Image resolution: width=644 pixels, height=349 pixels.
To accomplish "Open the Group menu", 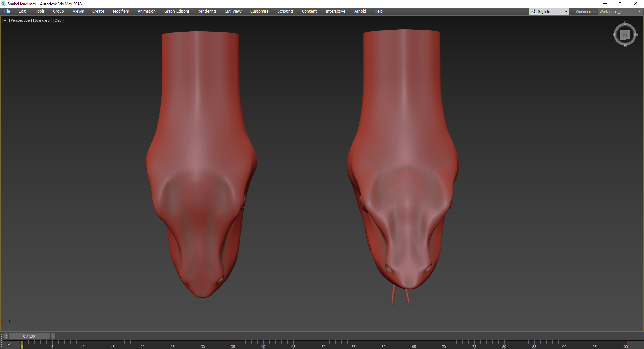I will [x=58, y=11].
